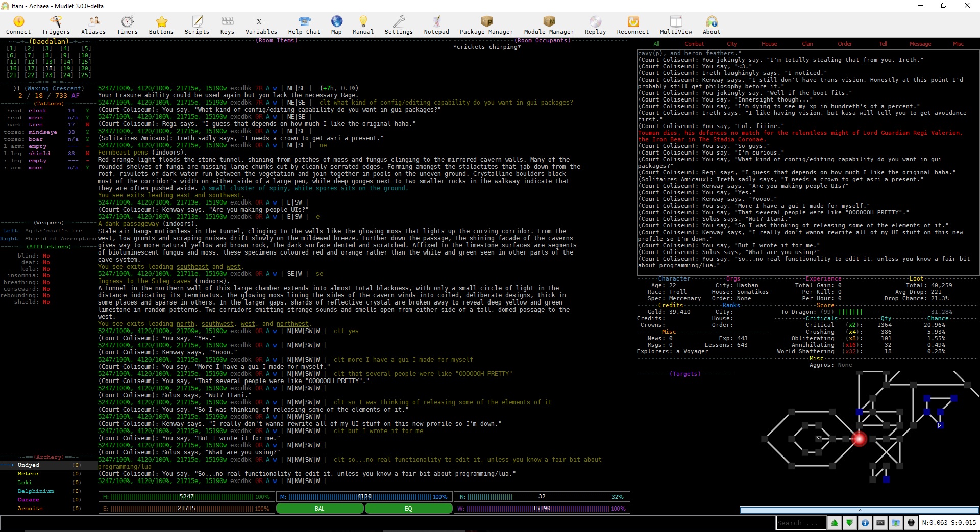
Task: Search earlier with green up arrow
Action: 835,523
